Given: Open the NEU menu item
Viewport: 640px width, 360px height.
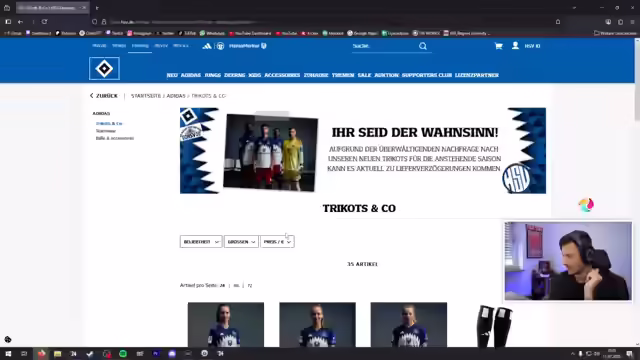Looking at the screenshot, I should (x=172, y=75).
